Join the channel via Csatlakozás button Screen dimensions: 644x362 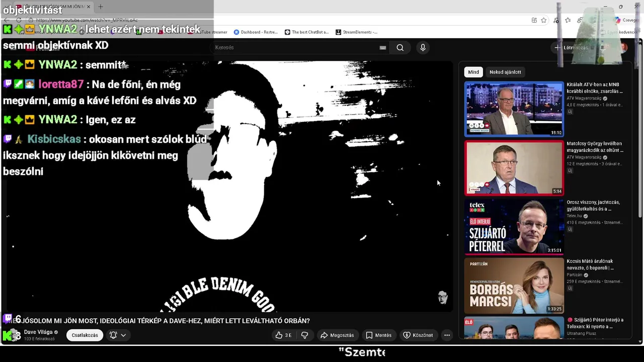tap(85, 335)
